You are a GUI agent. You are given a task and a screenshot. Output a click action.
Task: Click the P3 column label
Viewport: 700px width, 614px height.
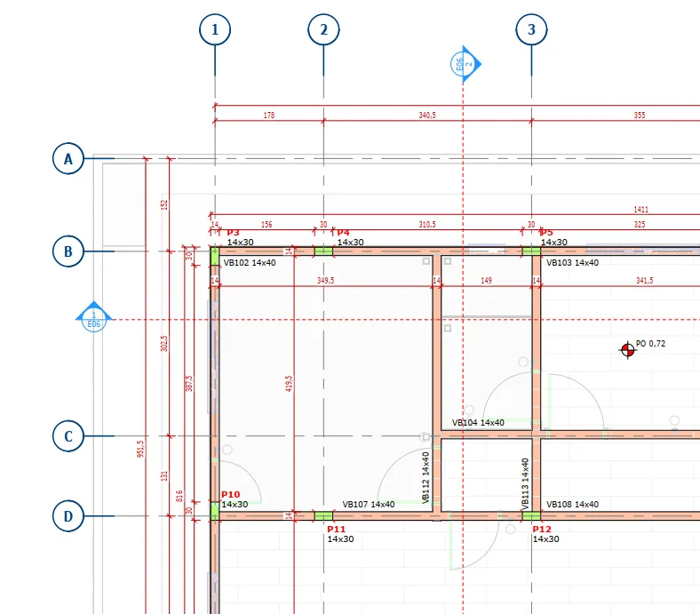click(233, 233)
